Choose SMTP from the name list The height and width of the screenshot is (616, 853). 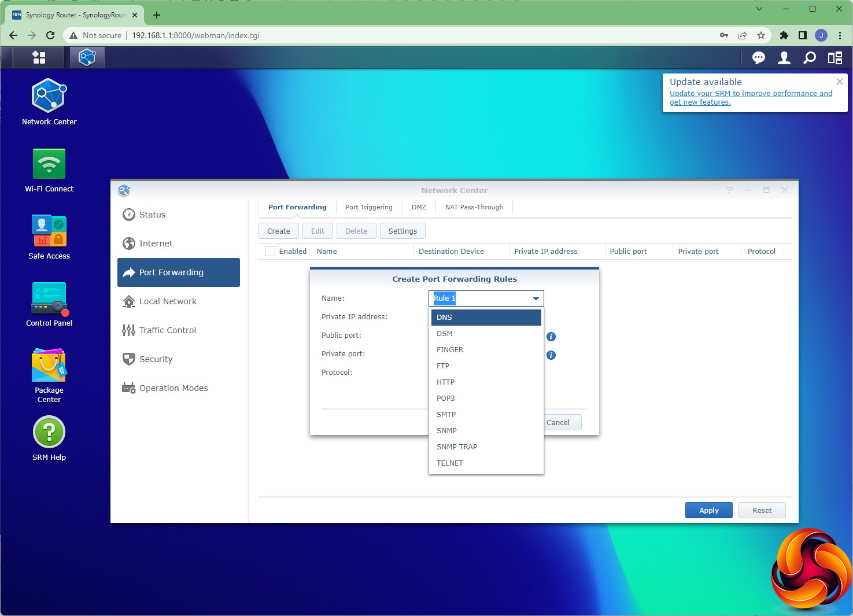click(x=486, y=415)
